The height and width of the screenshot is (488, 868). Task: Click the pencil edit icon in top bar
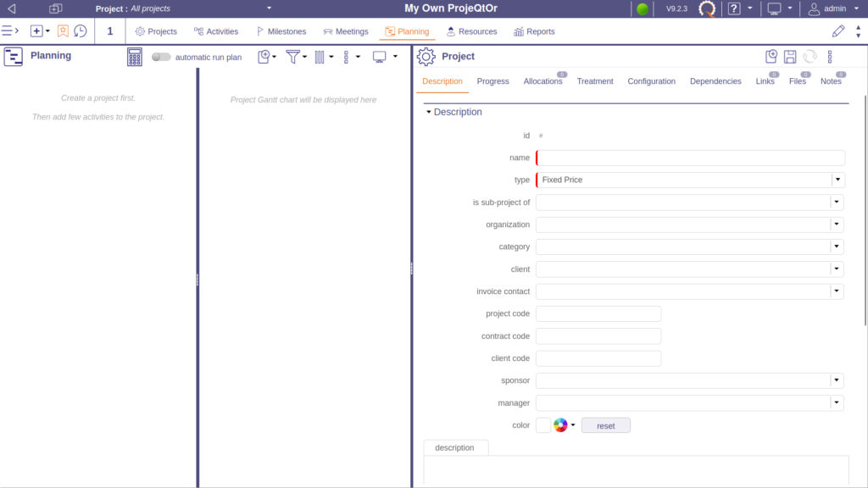point(838,31)
